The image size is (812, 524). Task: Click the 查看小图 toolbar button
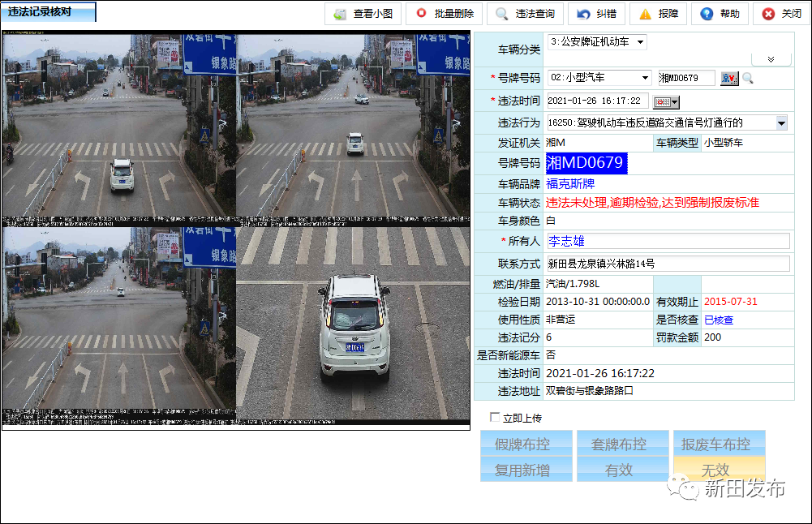point(363,14)
